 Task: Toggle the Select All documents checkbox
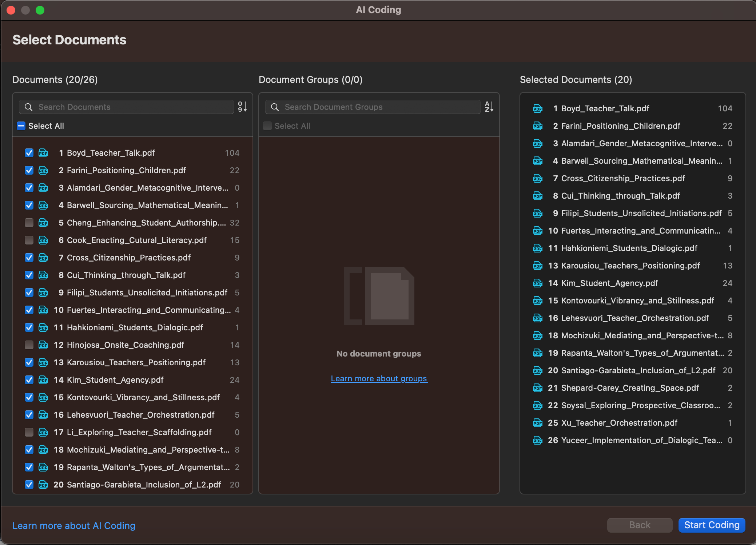pyautogui.click(x=21, y=126)
